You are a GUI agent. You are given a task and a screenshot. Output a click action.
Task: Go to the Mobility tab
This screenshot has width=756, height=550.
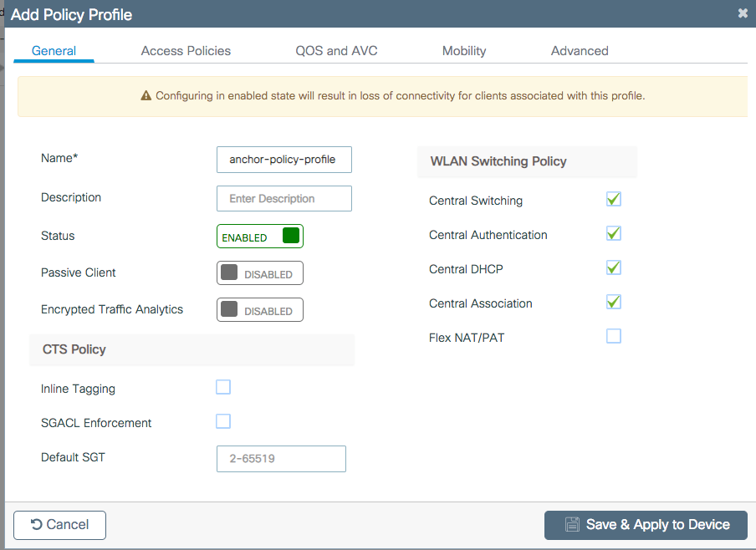click(464, 51)
